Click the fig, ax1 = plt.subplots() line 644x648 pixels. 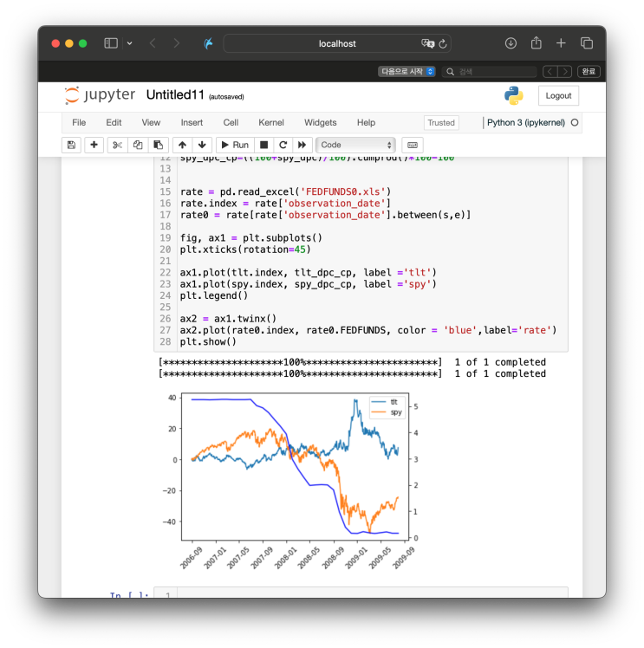[x=250, y=238]
